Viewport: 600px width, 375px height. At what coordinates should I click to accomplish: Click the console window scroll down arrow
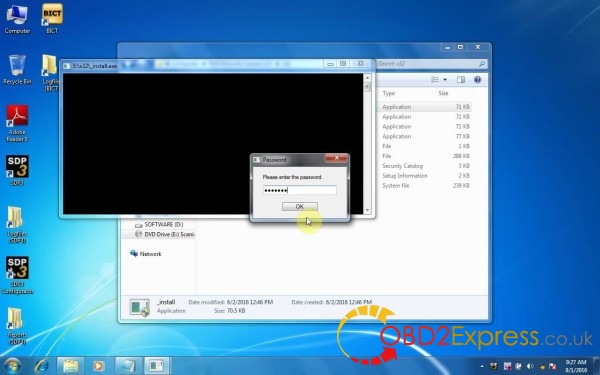367,210
